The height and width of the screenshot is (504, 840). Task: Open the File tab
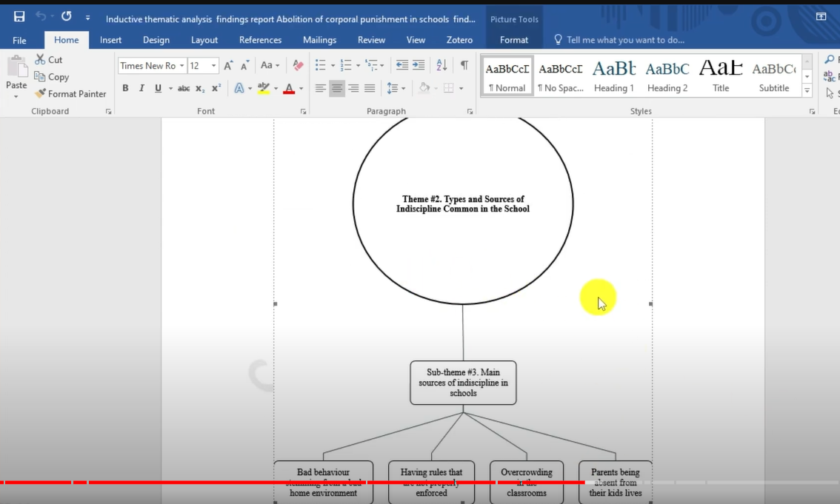(x=19, y=40)
